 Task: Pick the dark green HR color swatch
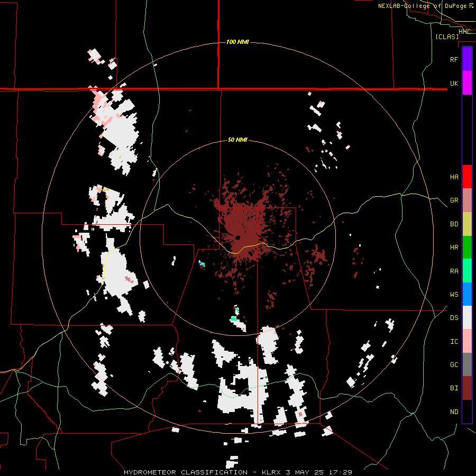[467, 247]
